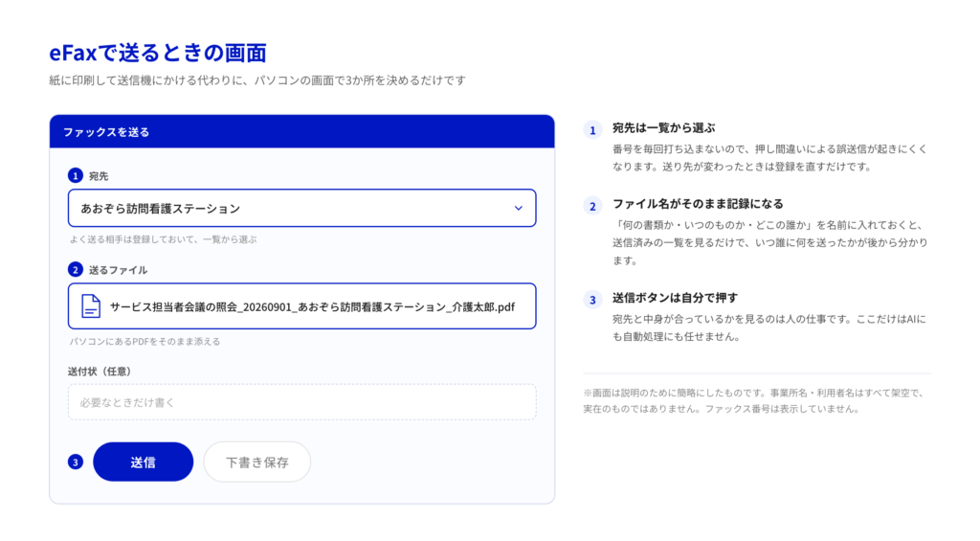Click the heading ファイル名がそのまま記録になる
The height and width of the screenshot is (541, 980).
click(698, 204)
